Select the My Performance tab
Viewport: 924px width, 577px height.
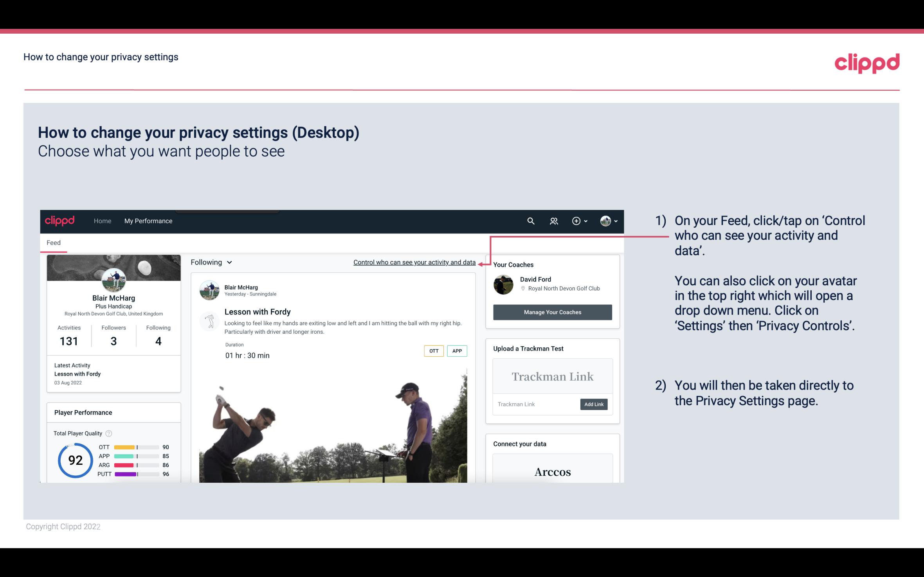click(x=148, y=221)
